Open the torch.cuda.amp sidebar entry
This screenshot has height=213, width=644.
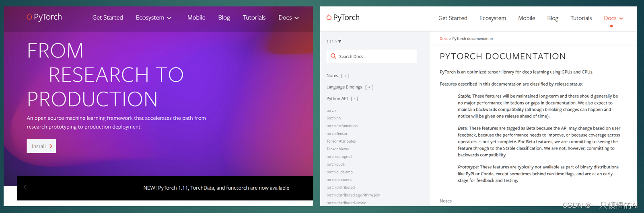coord(339,172)
